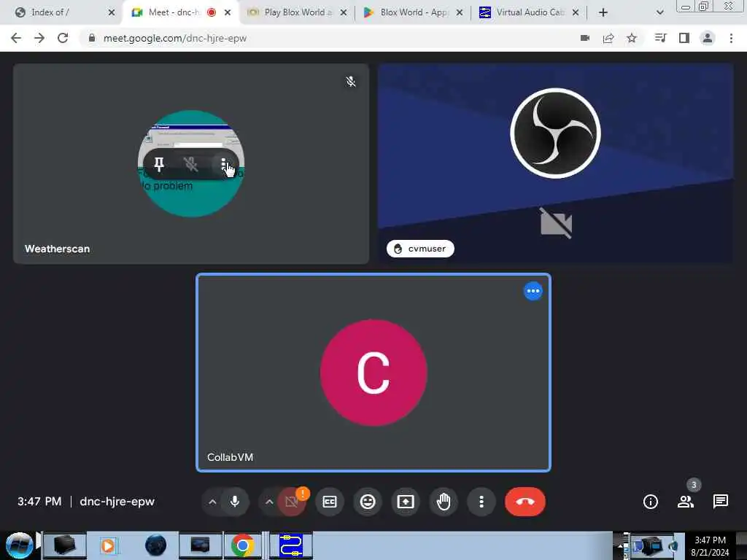Image resolution: width=747 pixels, height=560 pixels.
Task: Reload the Meet page
Action: pos(63,38)
